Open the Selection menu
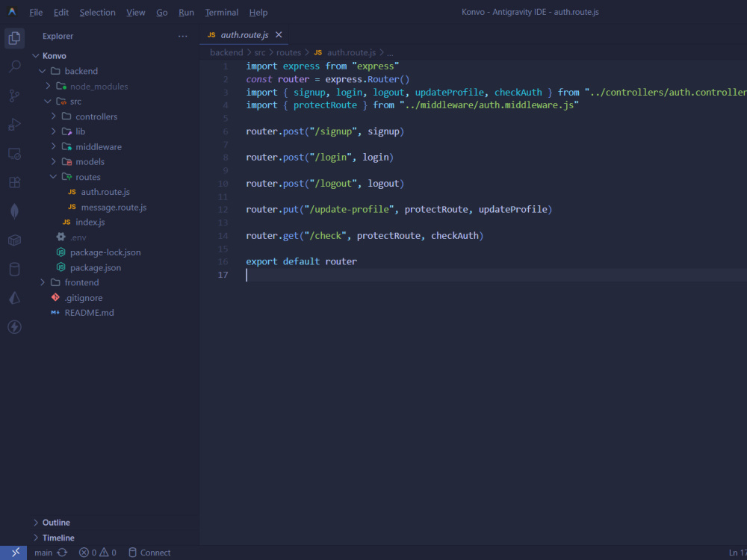This screenshot has width=747, height=560. click(x=97, y=13)
